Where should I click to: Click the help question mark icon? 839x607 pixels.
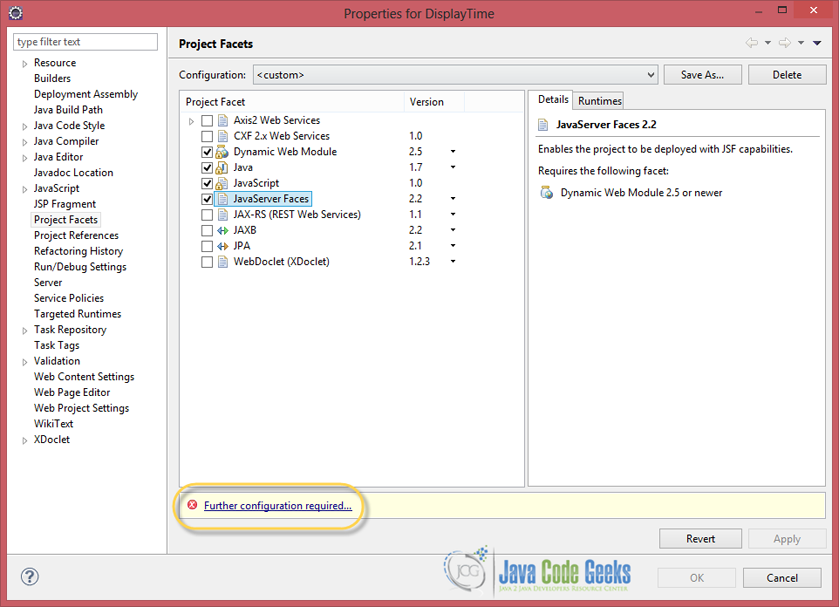(29, 576)
